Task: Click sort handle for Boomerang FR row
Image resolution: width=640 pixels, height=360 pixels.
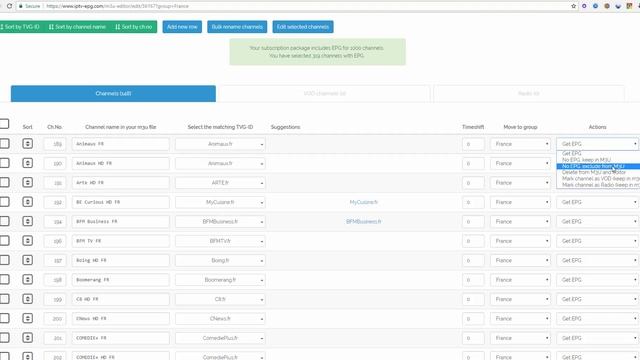Action: click(x=27, y=280)
